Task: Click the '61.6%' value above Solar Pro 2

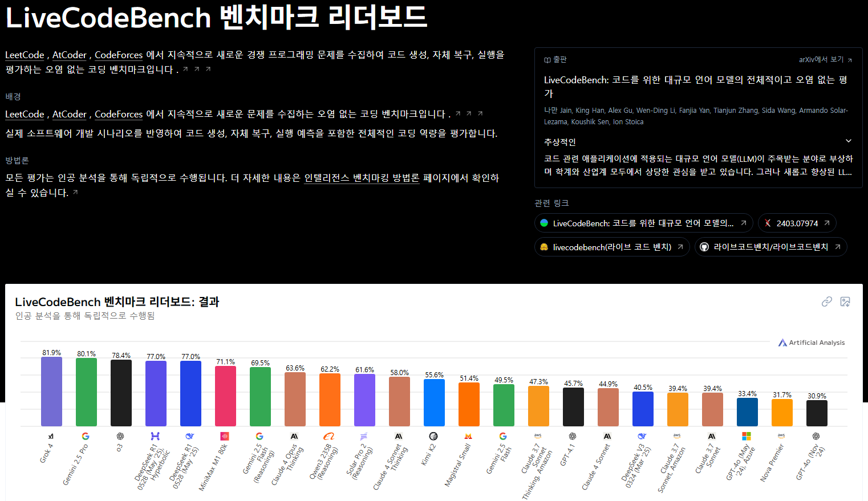Action: (364, 370)
